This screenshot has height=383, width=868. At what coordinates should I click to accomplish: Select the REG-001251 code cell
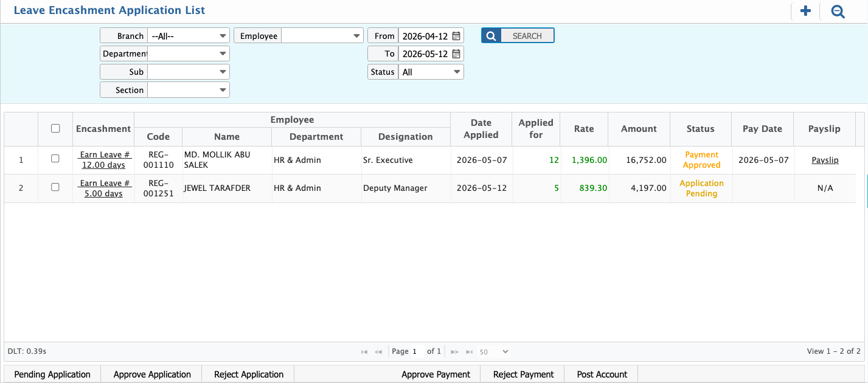pos(158,188)
